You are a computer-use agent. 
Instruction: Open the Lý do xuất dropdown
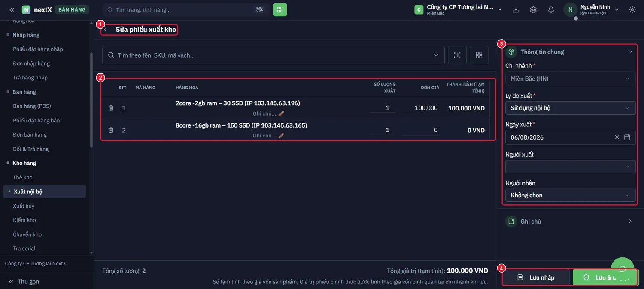pyautogui.click(x=571, y=108)
